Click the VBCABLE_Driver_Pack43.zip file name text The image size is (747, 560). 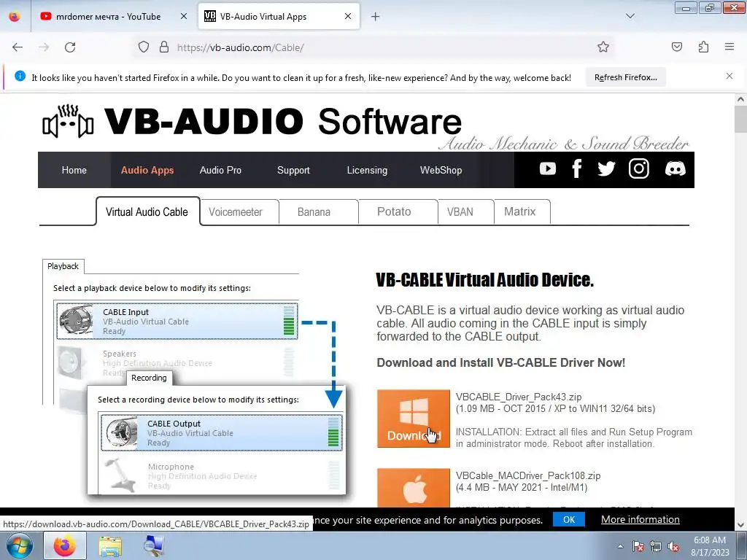(519, 397)
